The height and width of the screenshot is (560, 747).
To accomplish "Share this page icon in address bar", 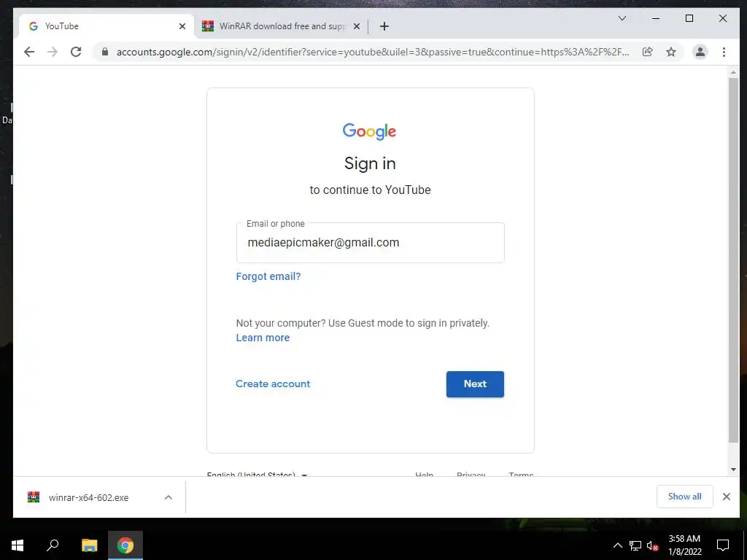I will coord(648,52).
